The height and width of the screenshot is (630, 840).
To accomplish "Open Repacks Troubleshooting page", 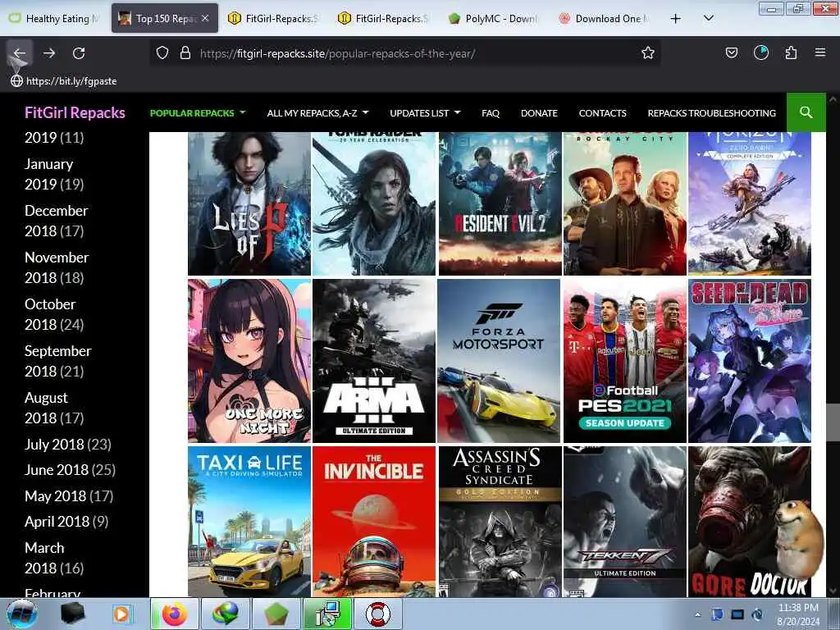I will (711, 113).
